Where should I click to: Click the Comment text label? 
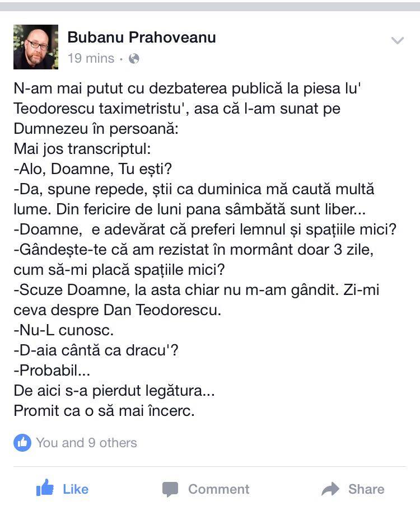coord(218,489)
